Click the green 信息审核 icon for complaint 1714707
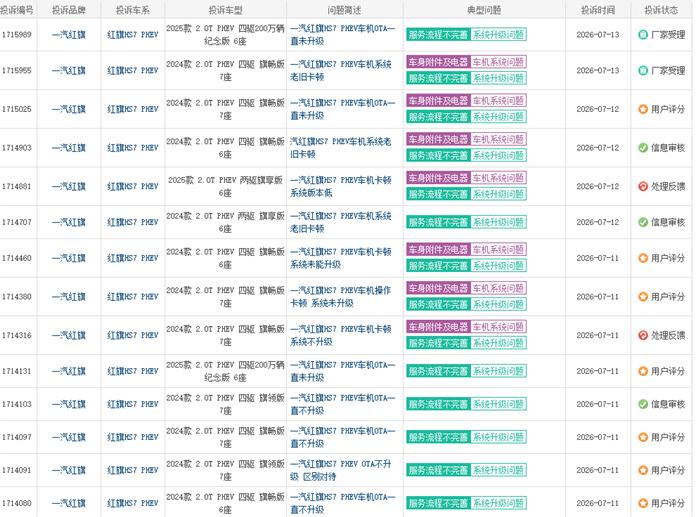This screenshot has width=700, height=517. (643, 222)
